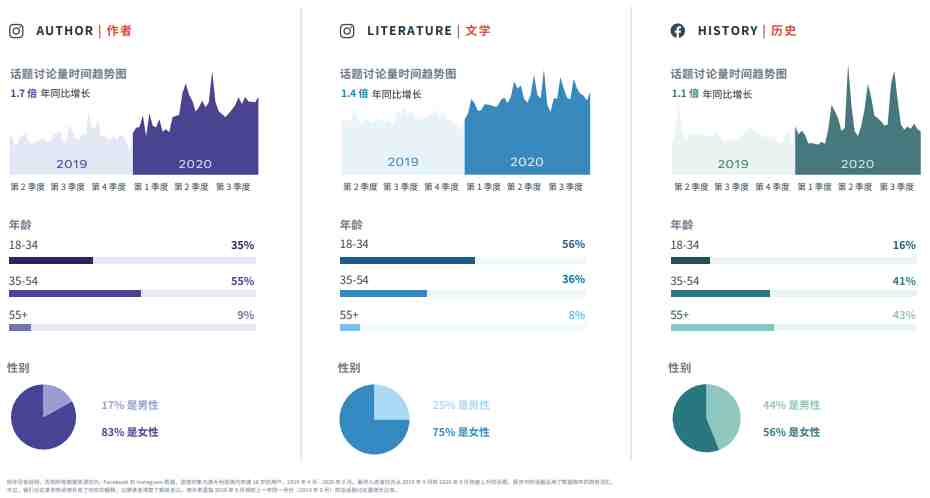The image size is (930, 498).
Task: Click the '1.7 倍 年同比增长' text
Action: 50,94
